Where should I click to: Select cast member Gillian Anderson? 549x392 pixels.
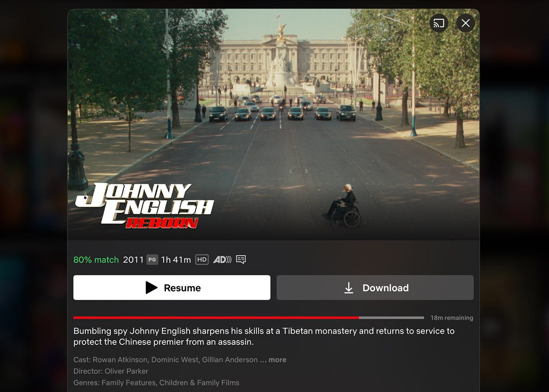pyautogui.click(x=230, y=360)
